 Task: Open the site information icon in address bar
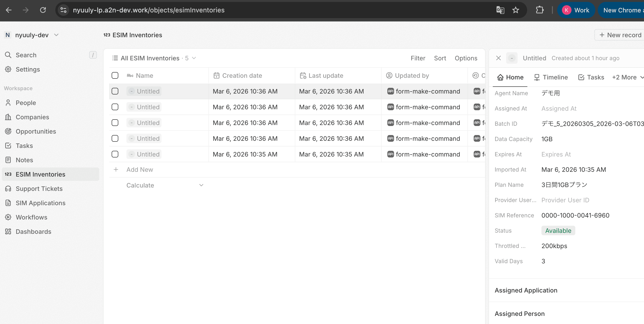(x=63, y=10)
